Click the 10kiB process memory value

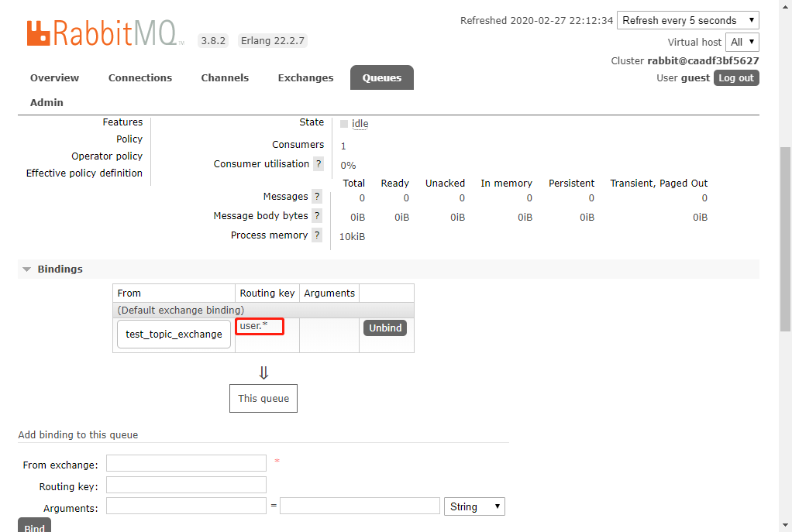pos(352,237)
